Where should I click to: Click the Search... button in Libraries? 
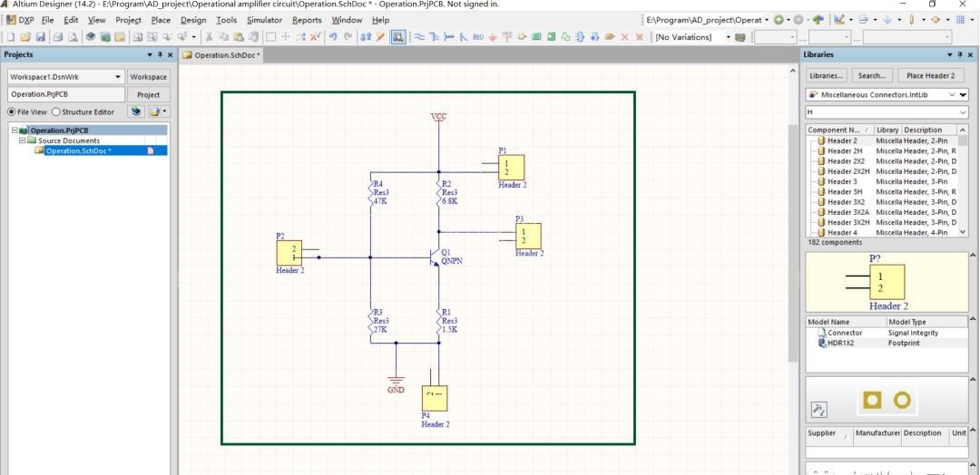(872, 75)
